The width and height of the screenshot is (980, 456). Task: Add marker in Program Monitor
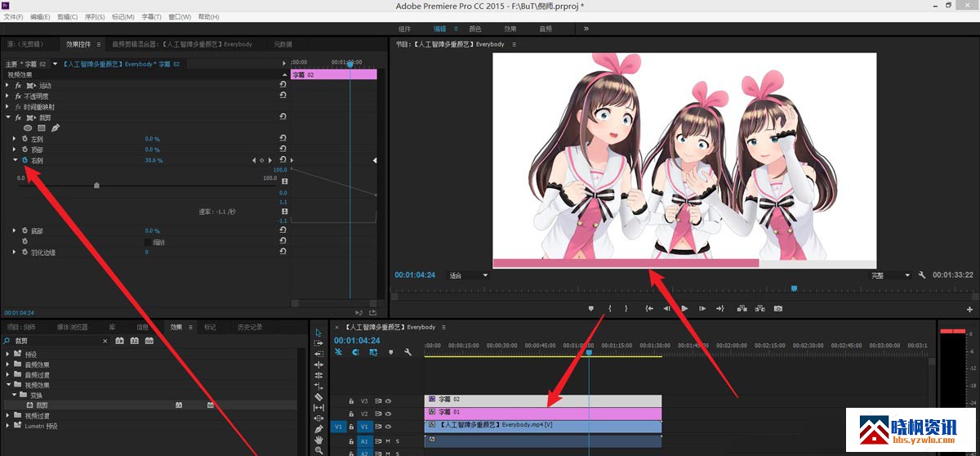[590, 308]
